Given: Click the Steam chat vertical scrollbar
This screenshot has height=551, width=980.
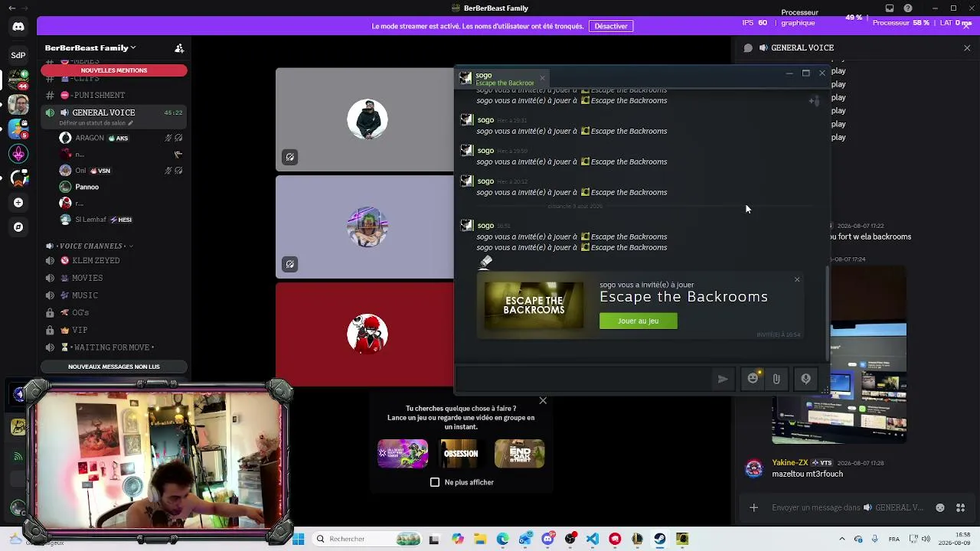Looking at the screenshot, I should [x=828, y=314].
